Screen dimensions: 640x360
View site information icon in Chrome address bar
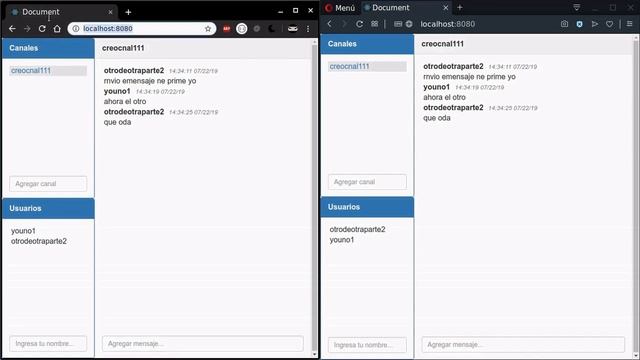point(76,29)
